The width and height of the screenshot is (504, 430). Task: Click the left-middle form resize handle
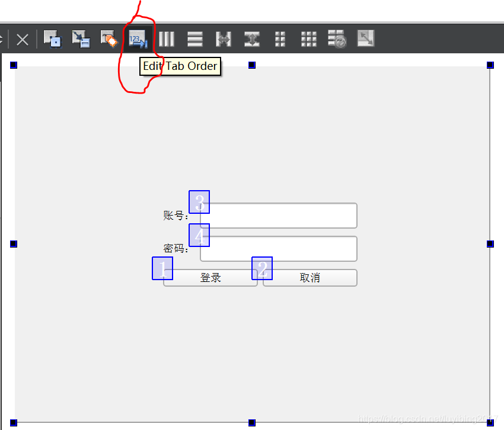click(14, 244)
